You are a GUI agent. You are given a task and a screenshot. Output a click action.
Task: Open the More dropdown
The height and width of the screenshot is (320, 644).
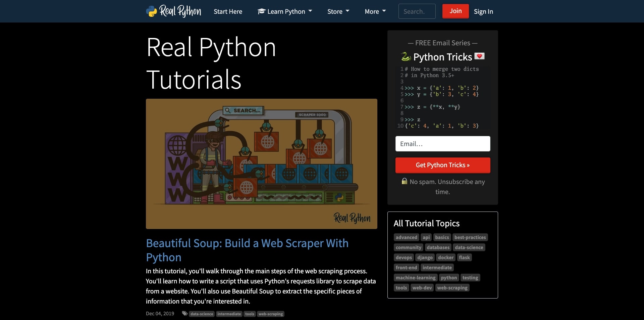375,11
